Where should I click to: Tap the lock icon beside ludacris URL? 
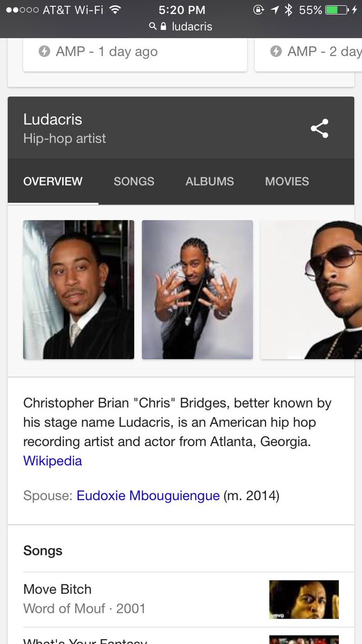[x=164, y=26]
